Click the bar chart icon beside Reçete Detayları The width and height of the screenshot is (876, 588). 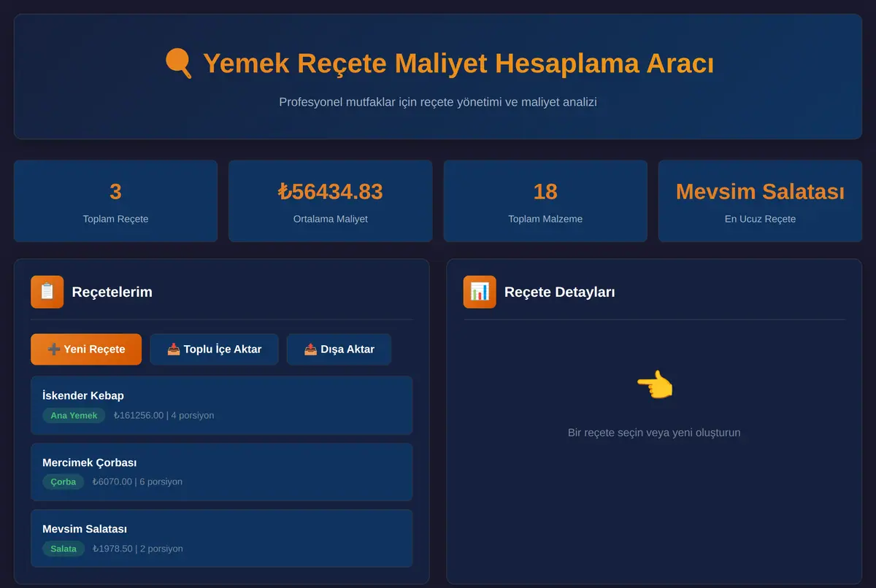(480, 292)
